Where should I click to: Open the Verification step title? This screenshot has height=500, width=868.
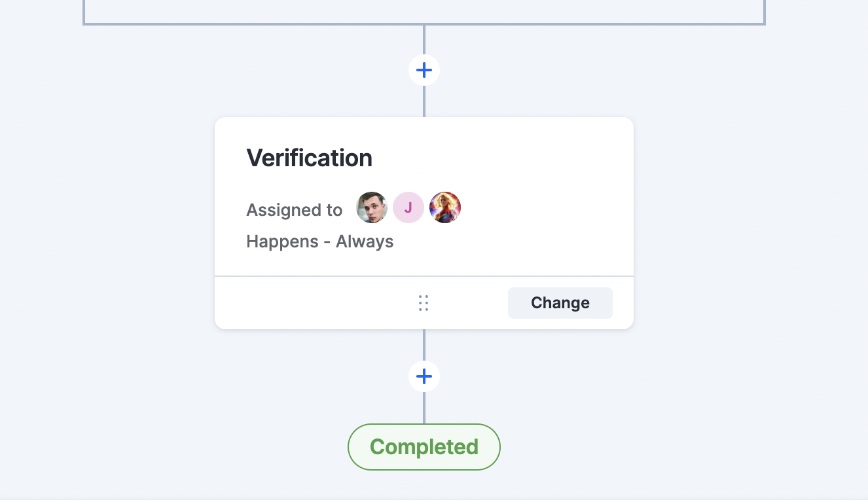(x=310, y=158)
